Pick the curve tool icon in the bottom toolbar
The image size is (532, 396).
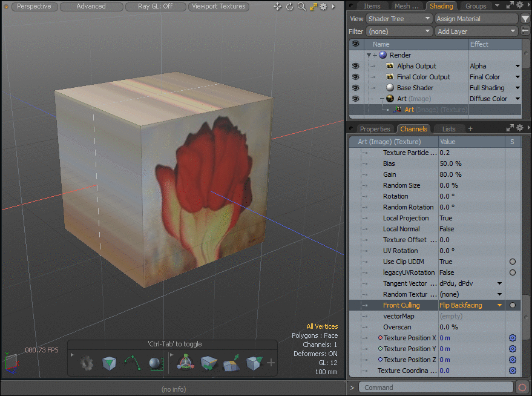pyautogui.click(x=132, y=362)
